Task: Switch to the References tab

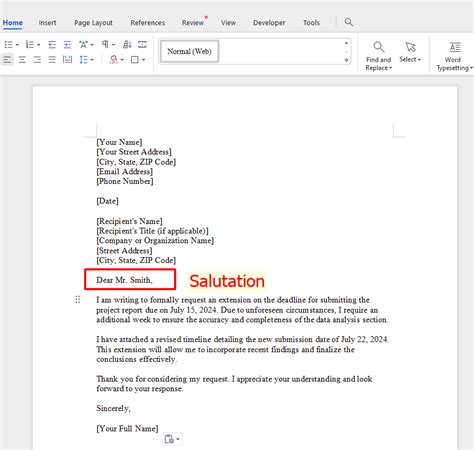Action: [148, 23]
